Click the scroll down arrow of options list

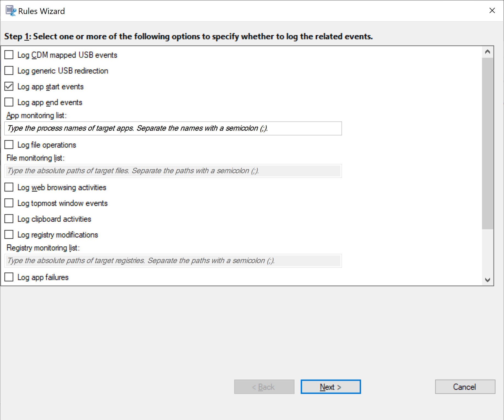point(488,280)
